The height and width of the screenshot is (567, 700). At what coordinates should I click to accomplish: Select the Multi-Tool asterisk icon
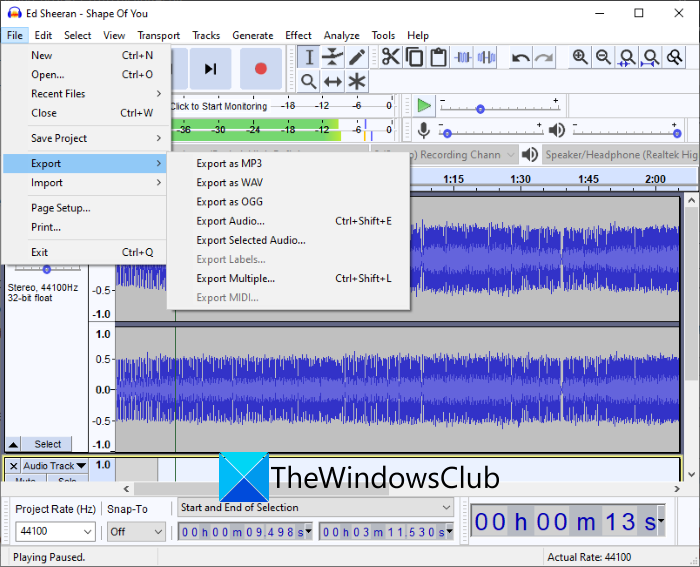356,81
